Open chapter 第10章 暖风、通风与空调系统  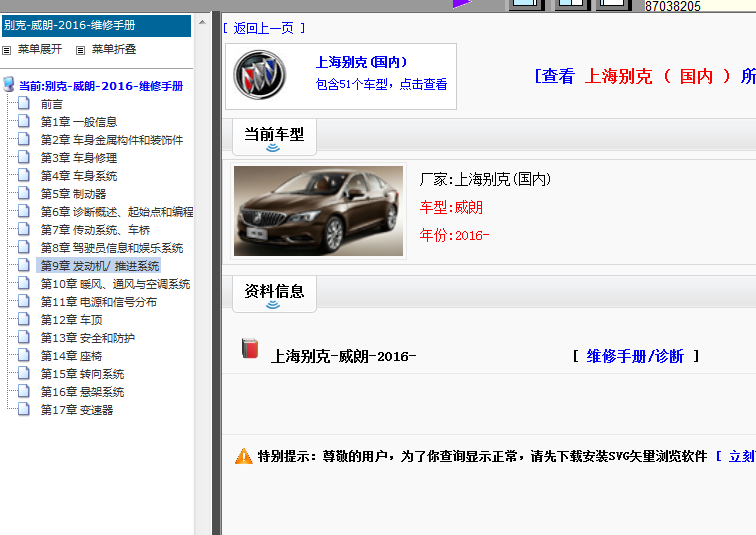point(115,284)
